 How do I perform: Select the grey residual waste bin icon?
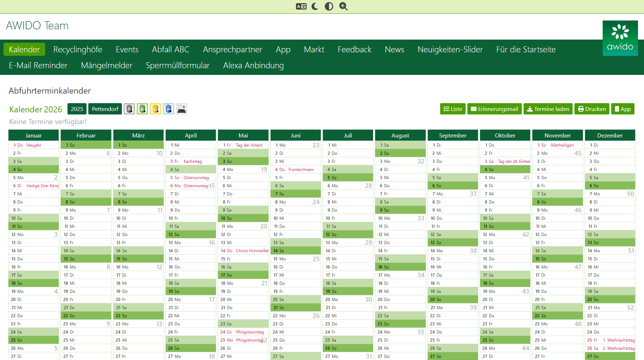tap(130, 109)
